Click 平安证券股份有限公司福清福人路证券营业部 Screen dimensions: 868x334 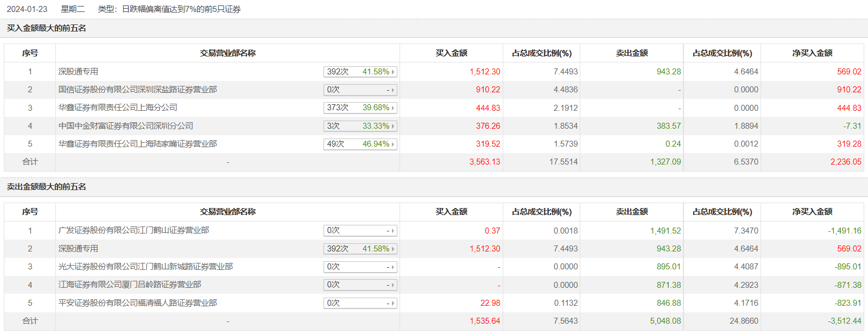(137, 303)
